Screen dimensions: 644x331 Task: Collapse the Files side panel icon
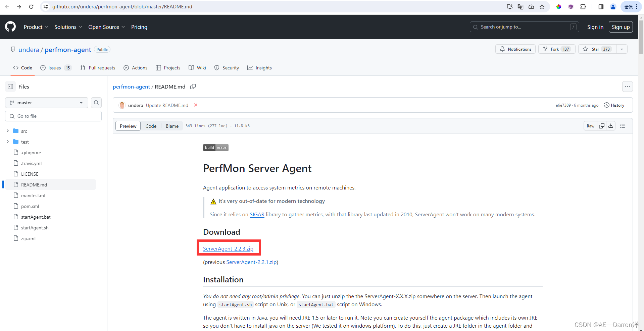click(11, 87)
